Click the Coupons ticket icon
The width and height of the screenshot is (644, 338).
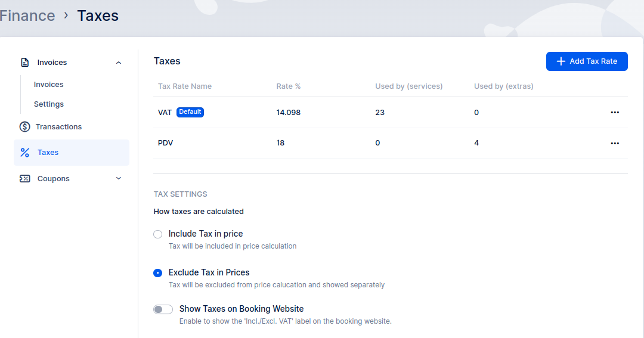[24, 178]
